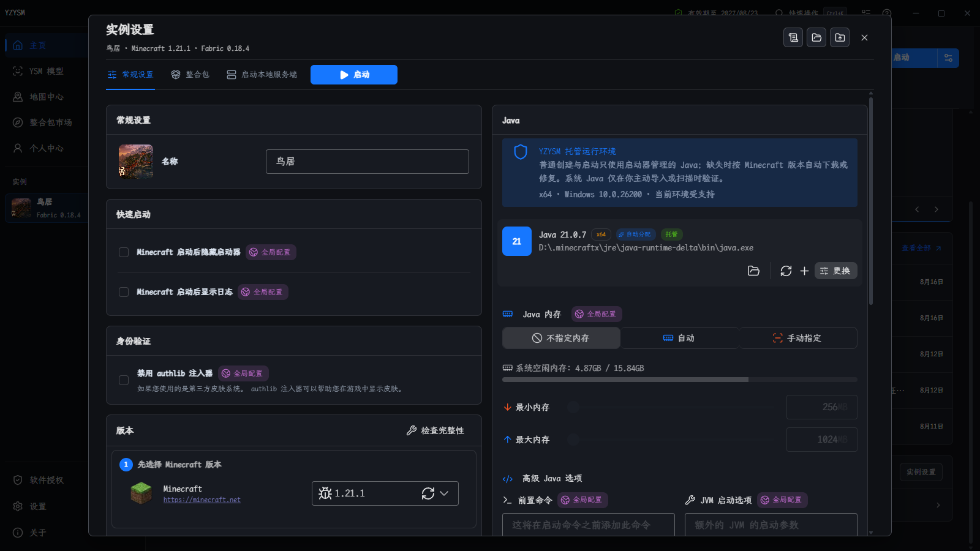
Task: Open 地图中心 in left sidebar
Action: click(48, 97)
